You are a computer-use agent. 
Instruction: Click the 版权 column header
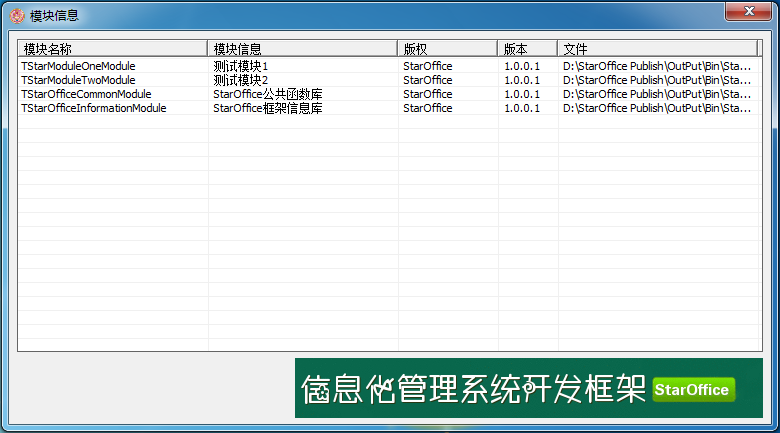tap(448, 49)
